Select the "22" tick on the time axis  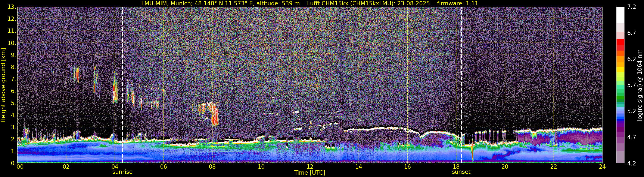pos(554,167)
